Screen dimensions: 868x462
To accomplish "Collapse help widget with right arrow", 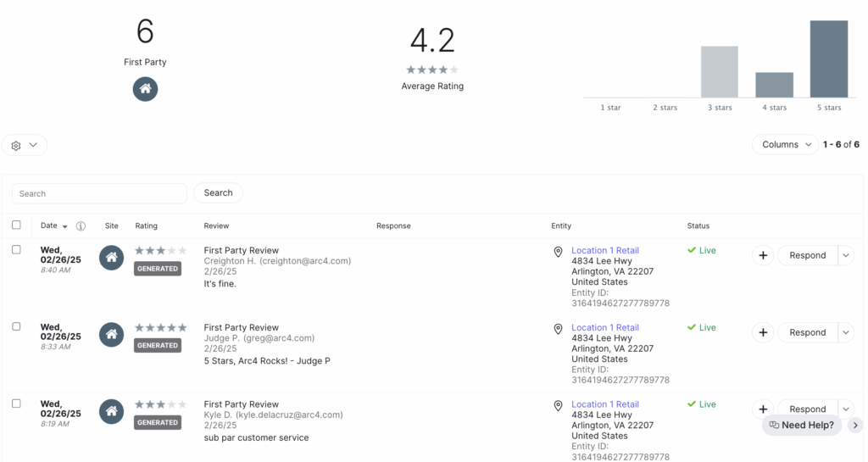I will [x=856, y=425].
